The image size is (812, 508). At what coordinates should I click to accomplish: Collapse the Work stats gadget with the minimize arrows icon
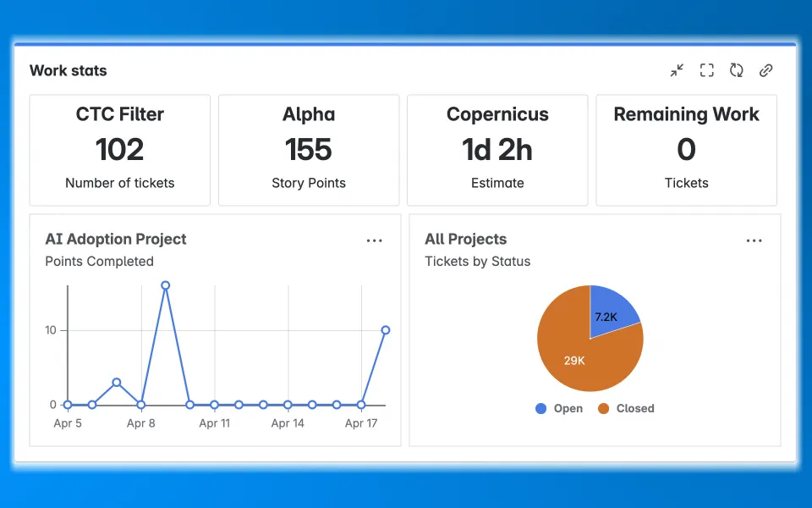(677, 70)
